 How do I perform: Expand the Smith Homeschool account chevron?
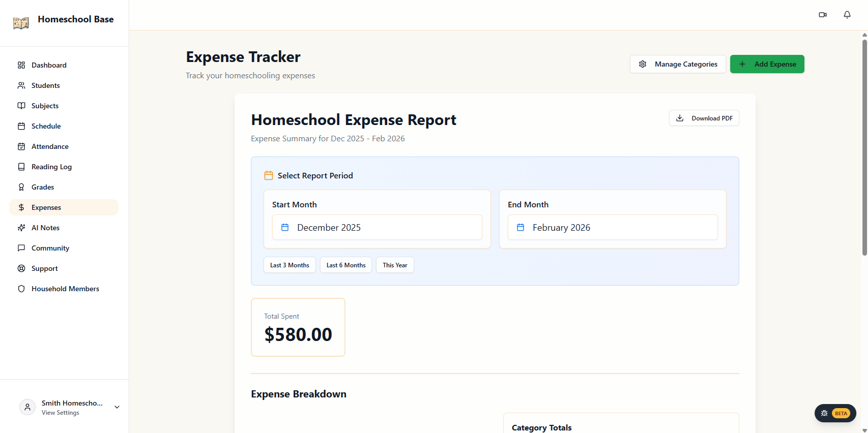117,407
